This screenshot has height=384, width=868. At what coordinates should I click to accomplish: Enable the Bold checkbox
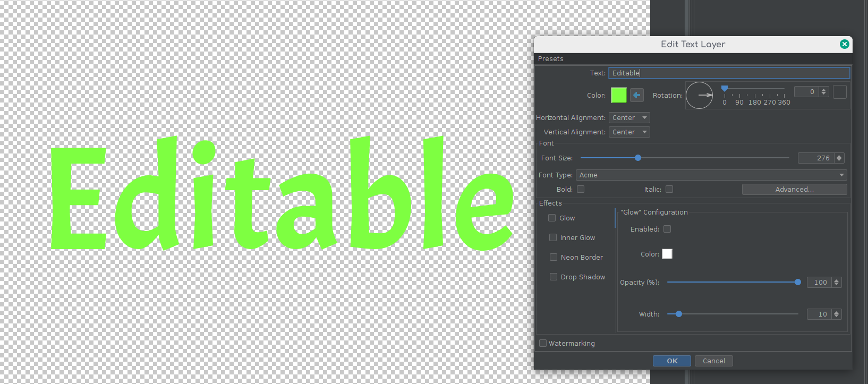pyautogui.click(x=581, y=189)
